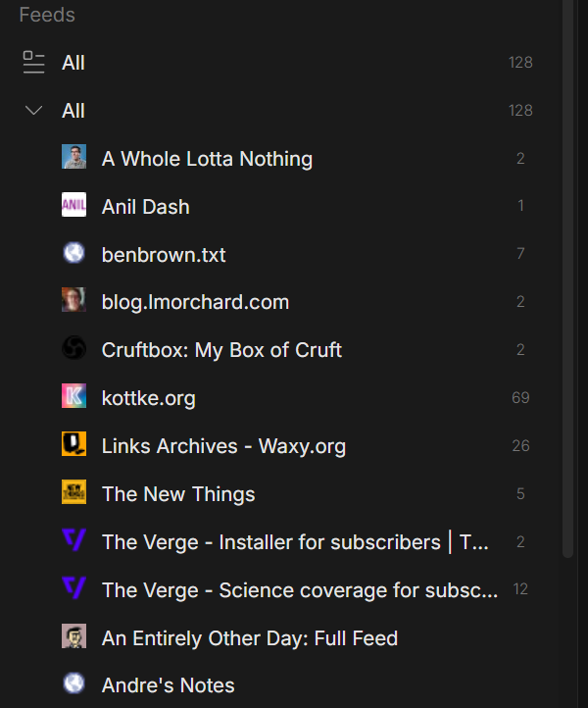Click the Waxy.org feed icon
Image resolution: width=588 pixels, height=708 pixels.
coord(74,444)
